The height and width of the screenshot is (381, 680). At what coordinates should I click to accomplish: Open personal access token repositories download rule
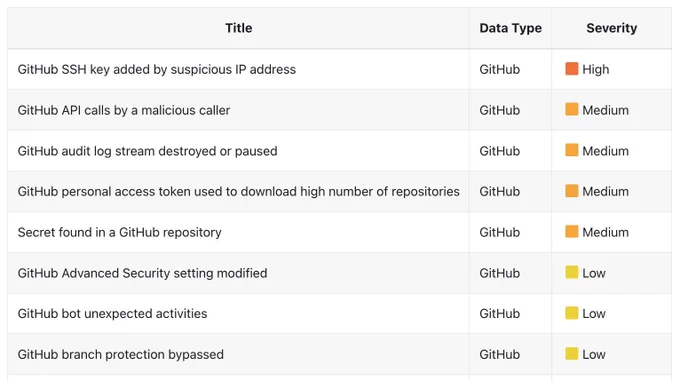239,192
